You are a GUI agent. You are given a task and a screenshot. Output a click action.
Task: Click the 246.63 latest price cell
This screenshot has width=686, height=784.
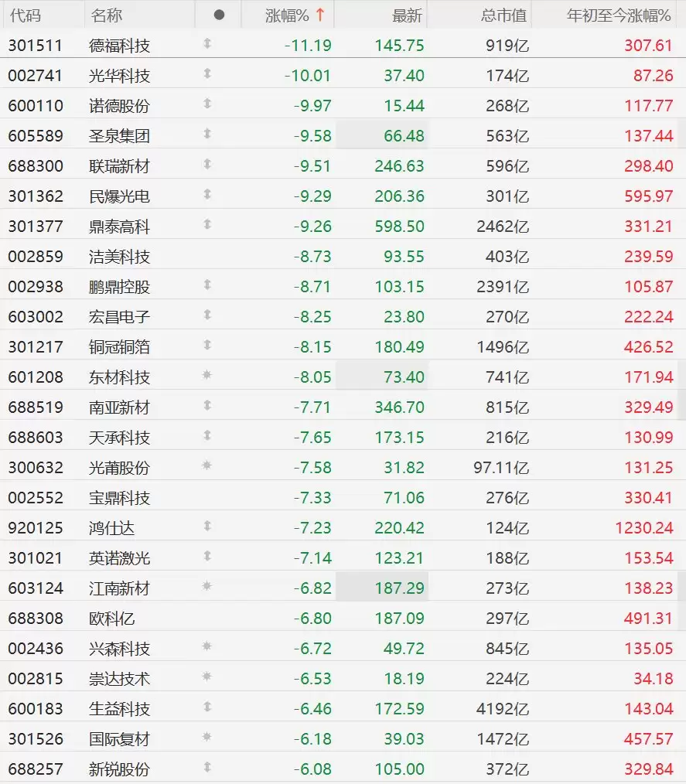tap(400, 166)
